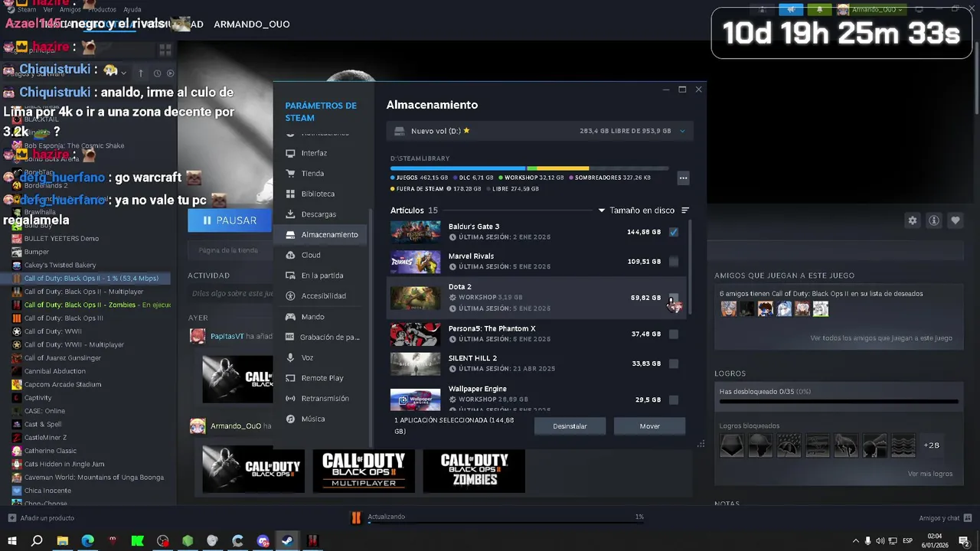Check SILENT HILL 2 checkbox
This screenshot has width=980, height=551.
click(674, 364)
